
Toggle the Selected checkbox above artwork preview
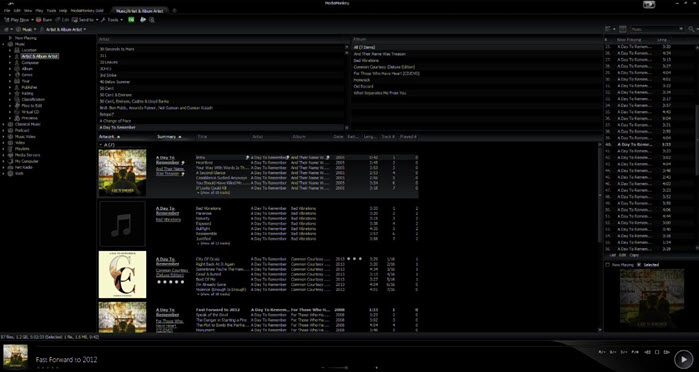(638, 265)
